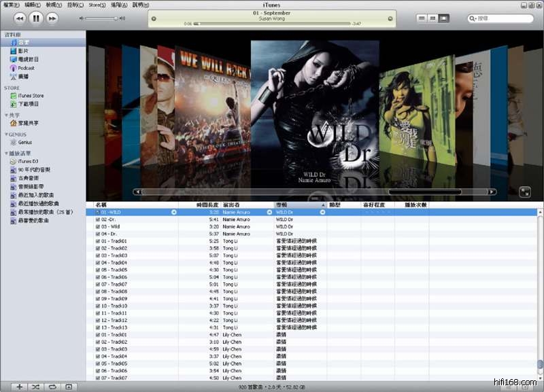Switch to grid view mode
Image resolution: width=544 pixels, height=392 pixels.
432,18
